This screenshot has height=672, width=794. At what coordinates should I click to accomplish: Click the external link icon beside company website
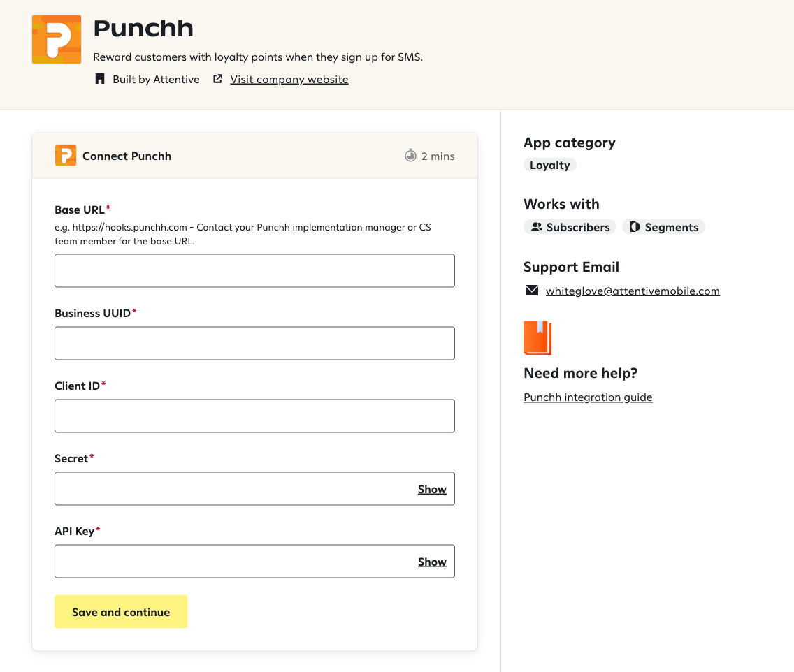point(218,79)
